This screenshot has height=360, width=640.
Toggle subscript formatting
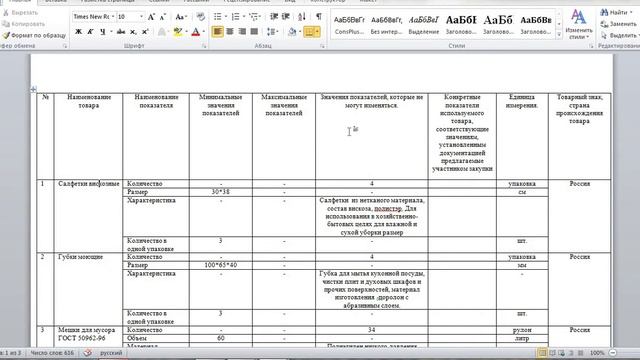pyautogui.click(x=133, y=31)
